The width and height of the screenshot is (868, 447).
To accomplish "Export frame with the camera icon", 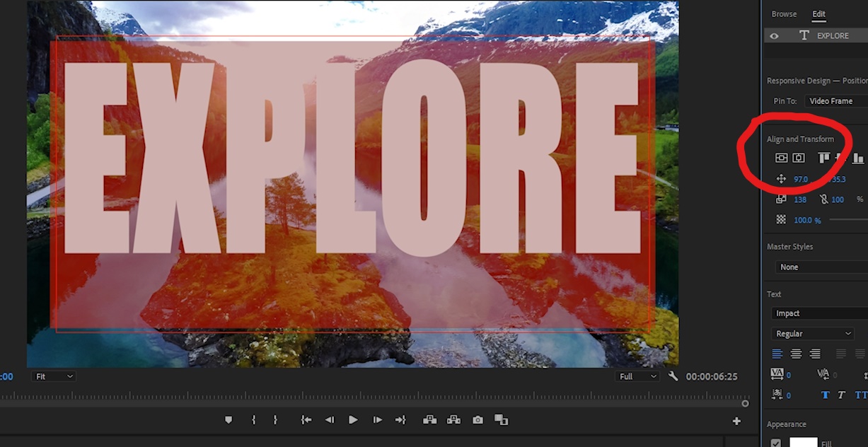I will coord(478,420).
